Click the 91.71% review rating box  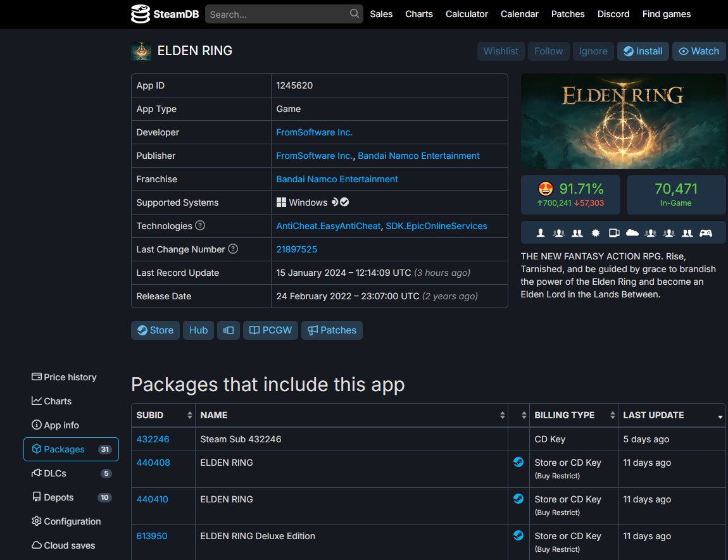point(570,195)
